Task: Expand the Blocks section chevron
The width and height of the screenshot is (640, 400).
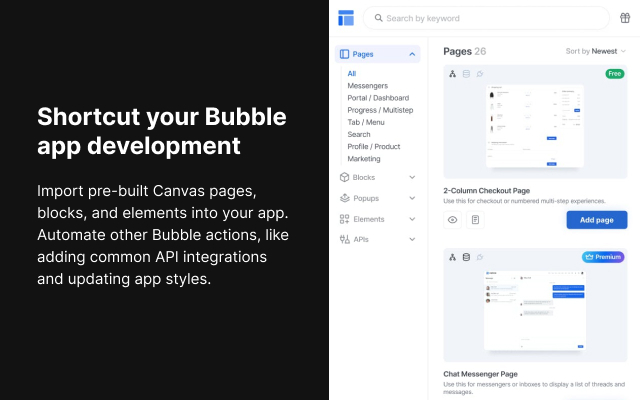Action: pos(412,177)
